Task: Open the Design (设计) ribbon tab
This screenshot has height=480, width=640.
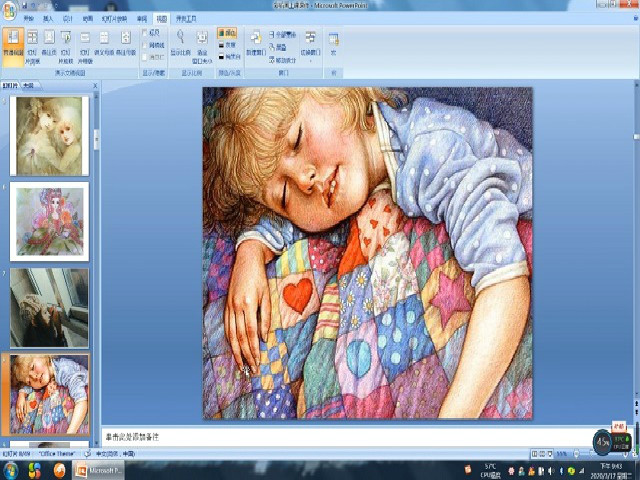Action: [x=68, y=19]
